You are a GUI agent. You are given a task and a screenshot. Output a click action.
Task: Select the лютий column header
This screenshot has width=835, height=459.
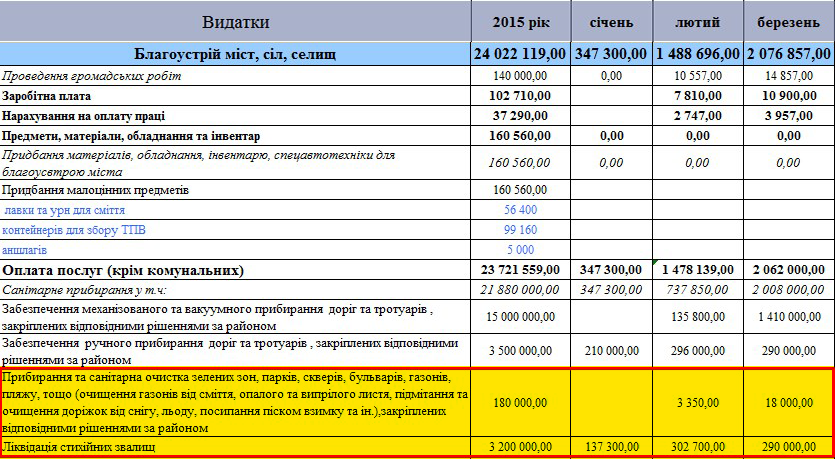(698, 22)
